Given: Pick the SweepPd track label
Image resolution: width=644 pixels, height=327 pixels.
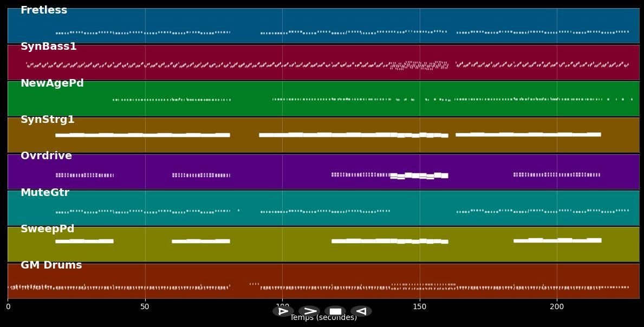Looking at the screenshot, I should coord(48,229).
